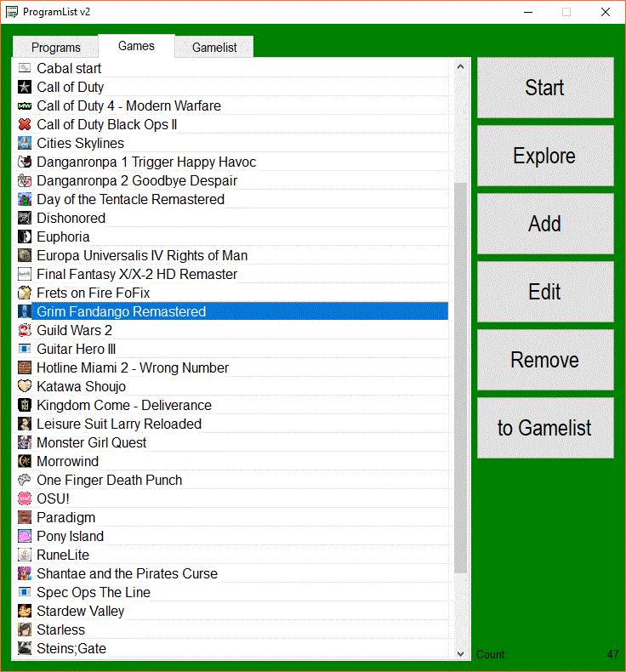
Task: Switch to the Programs tab
Action: (x=55, y=47)
